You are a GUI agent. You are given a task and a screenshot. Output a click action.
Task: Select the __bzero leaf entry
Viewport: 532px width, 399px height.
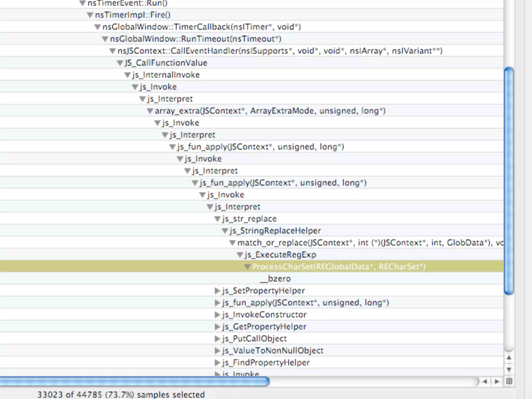click(279, 279)
